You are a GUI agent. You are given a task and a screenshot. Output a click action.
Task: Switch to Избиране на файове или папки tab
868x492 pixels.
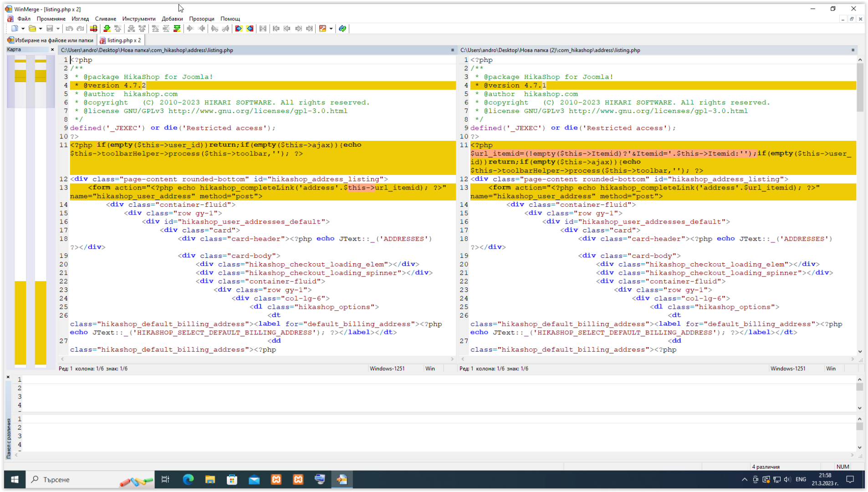tap(51, 40)
